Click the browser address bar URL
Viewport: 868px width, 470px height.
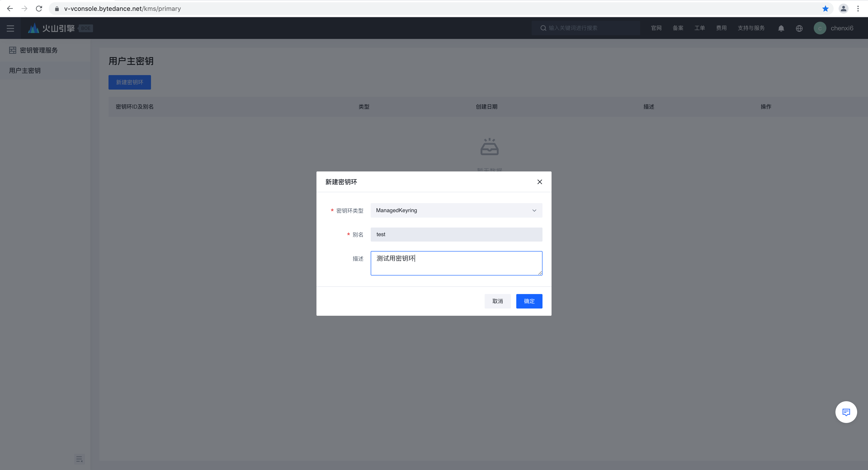click(122, 9)
